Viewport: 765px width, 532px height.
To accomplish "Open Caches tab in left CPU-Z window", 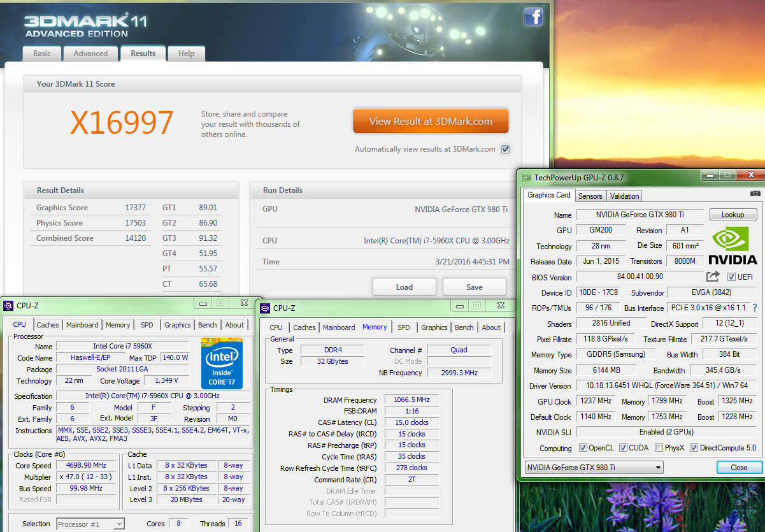I will pyautogui.click(x=48, y=325).
